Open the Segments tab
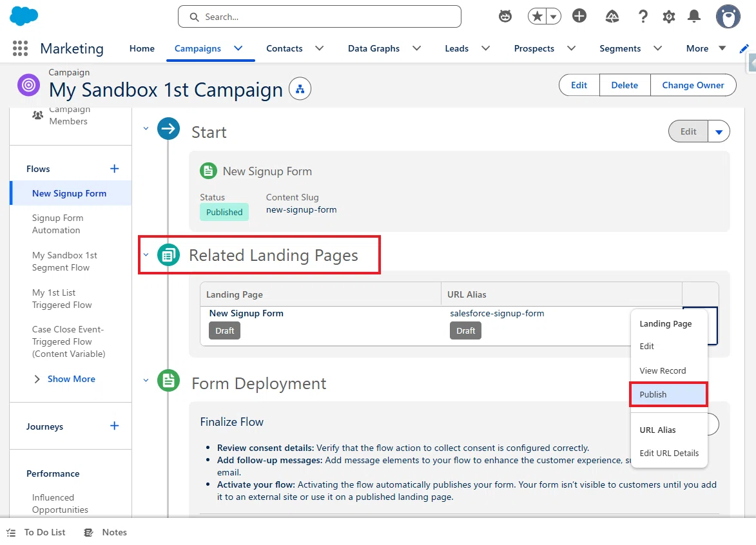The image size is (756, 545). pyautogui.click(x=620, y=48)
